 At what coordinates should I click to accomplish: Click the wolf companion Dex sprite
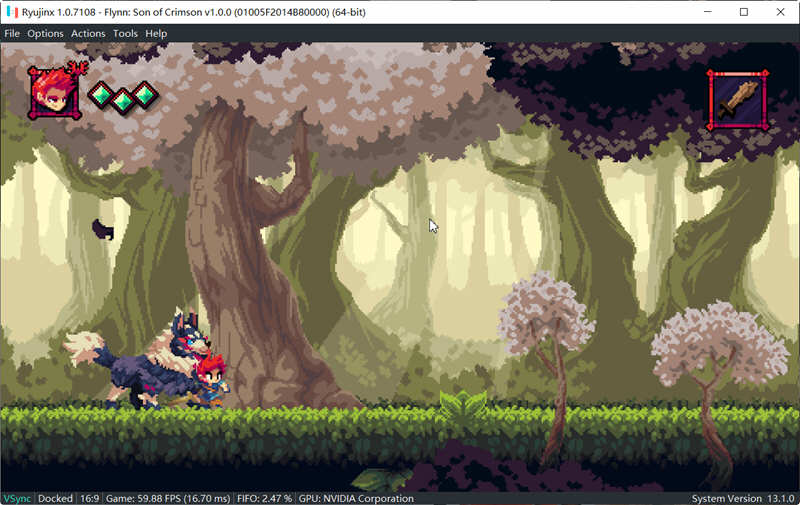(139, 359)
